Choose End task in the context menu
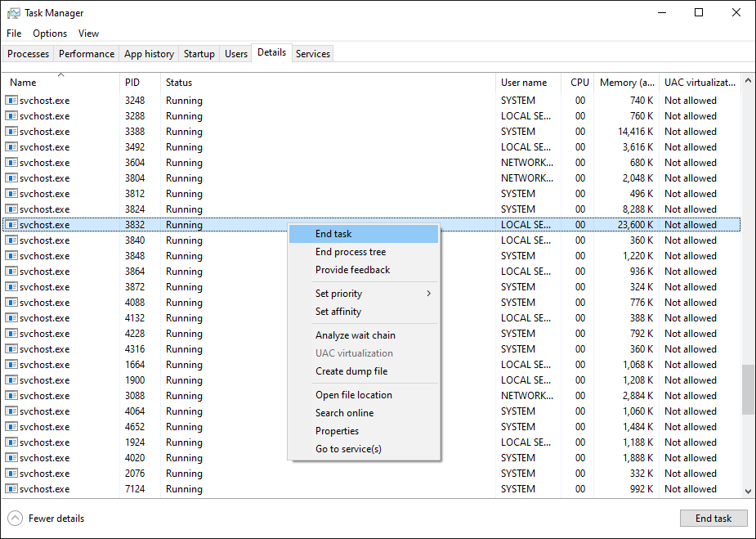Image resolution: width=756 pixels, height=539 pixels. (364, 234)
